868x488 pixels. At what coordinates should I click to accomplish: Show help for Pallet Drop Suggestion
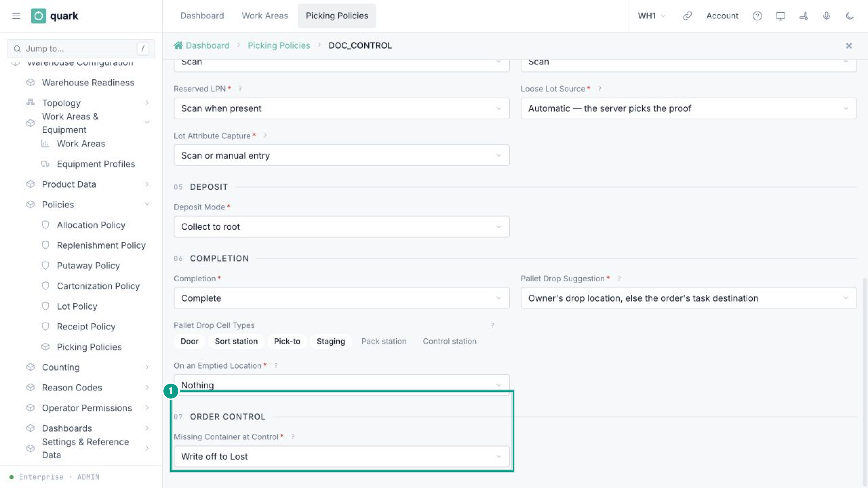click(x=619, y=279)
